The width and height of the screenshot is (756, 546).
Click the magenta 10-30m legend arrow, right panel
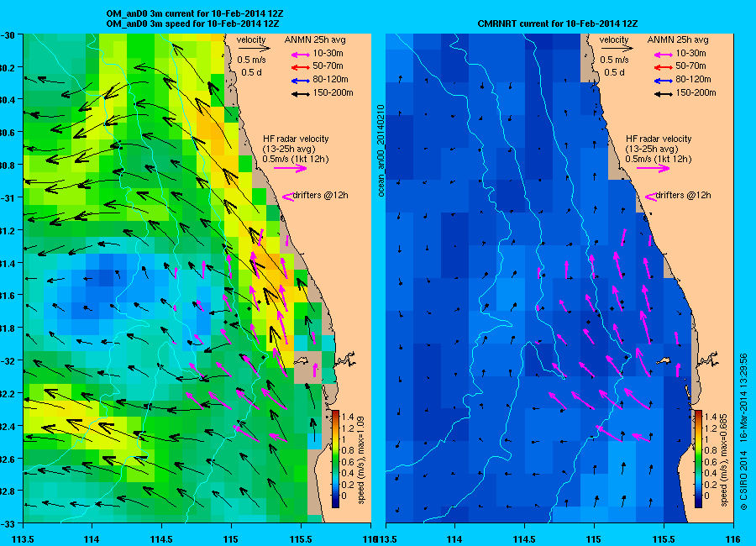[664, 55]
